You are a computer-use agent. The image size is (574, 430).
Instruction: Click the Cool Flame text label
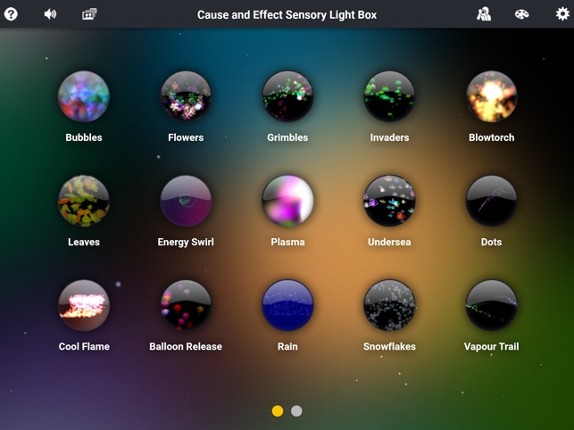[84, 347]
